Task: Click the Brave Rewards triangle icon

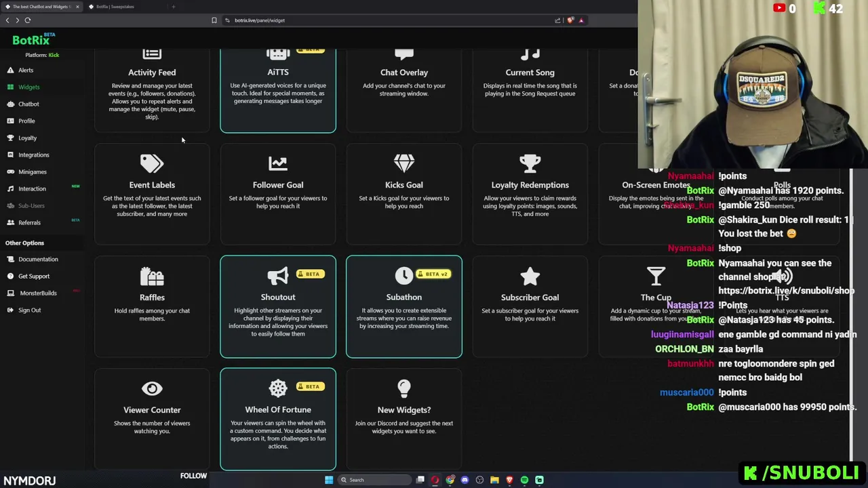Action: point(581,20)
